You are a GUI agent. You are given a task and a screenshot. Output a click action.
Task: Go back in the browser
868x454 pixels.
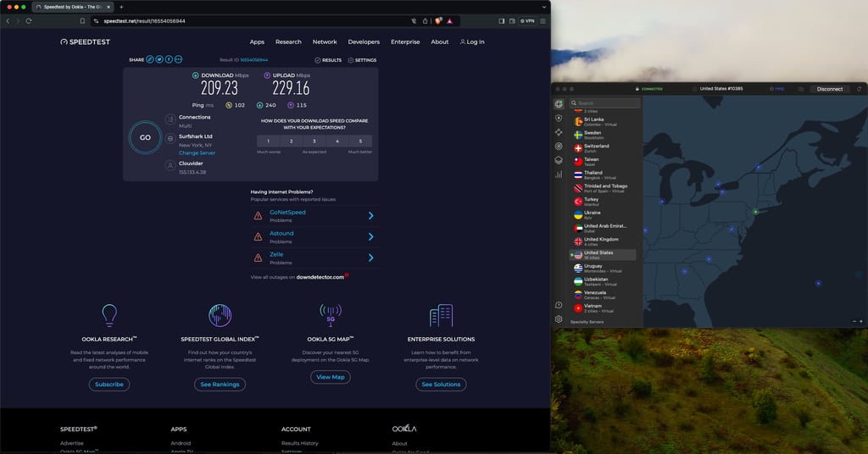click(8, 21)
